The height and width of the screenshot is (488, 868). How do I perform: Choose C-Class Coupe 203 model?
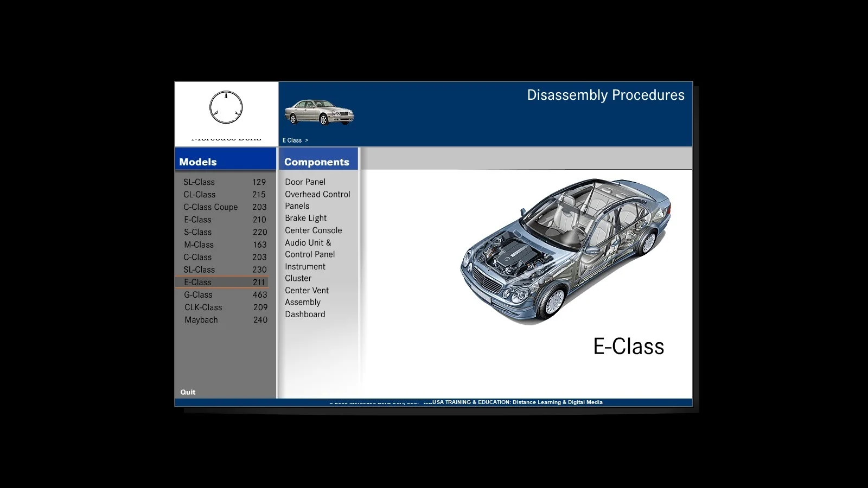point(225,207)
